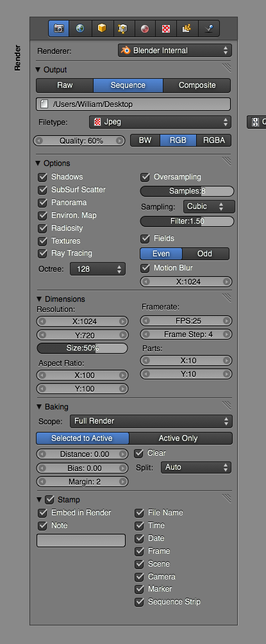Open Object properties orange cube icon
The width and height of the screenshot is (266, 644).
[101, 28]
